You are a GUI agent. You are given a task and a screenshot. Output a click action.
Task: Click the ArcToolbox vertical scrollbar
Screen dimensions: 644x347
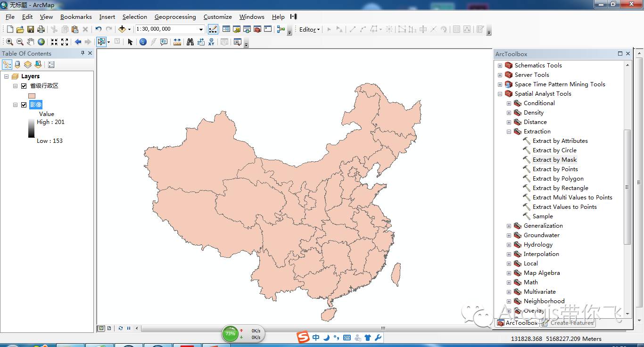(x=627, y=187)
